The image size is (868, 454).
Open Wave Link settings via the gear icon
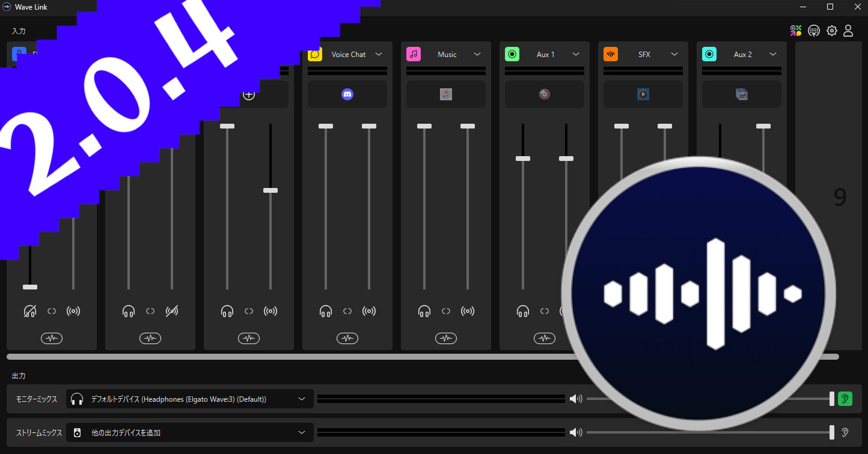[x=832, y=30]
